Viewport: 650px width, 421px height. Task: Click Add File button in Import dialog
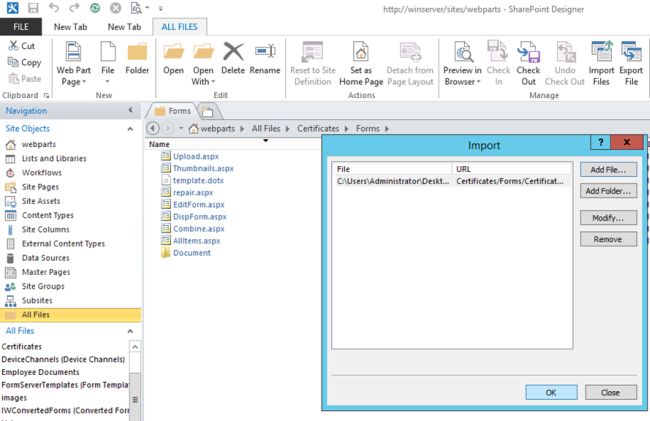click(x=608, y=169)
